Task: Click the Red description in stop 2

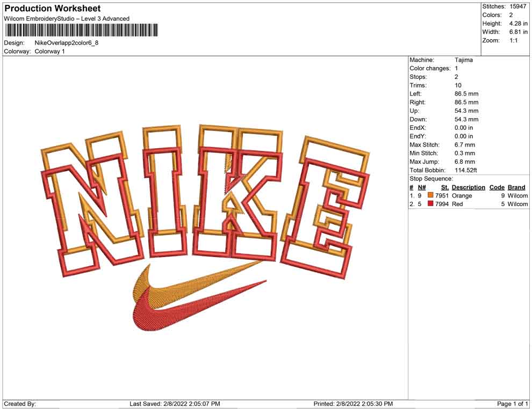Action: click(457, 204)
